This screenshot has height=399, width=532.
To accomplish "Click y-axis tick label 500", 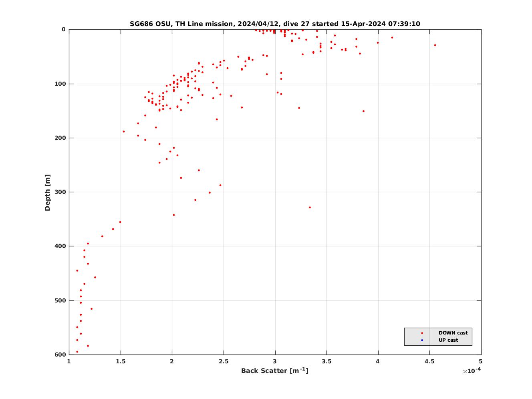I will pos(60,300).
